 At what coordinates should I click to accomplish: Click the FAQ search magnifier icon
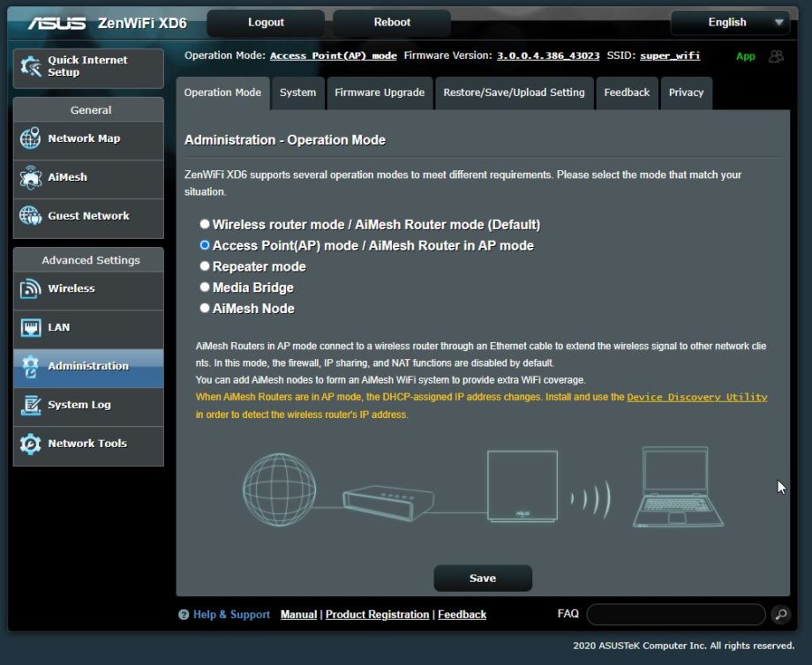point(780,615)
